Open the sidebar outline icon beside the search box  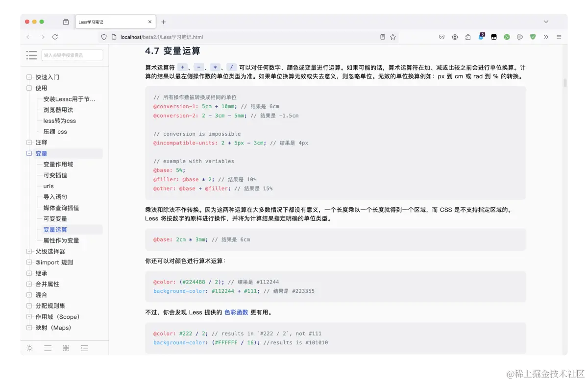tap(31, 55)
